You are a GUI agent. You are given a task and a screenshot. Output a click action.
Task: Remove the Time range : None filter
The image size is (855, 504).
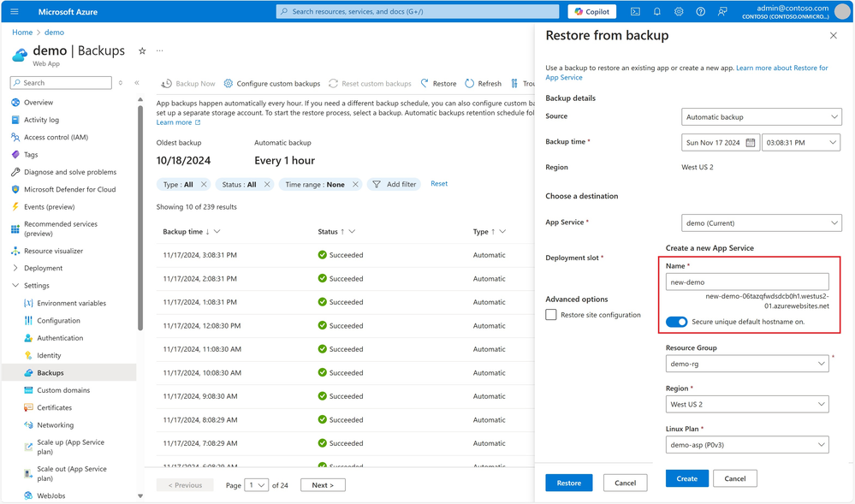pos(355,184)
